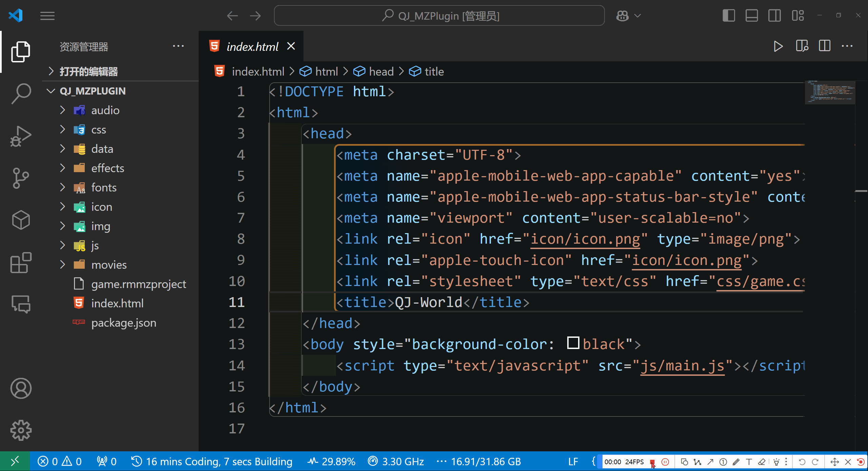Open the hamburger application menu

tap(47, 16)
